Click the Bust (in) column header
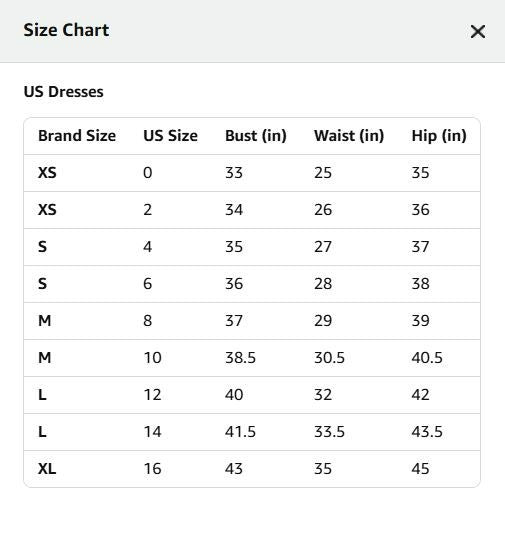 pos(256,136)
